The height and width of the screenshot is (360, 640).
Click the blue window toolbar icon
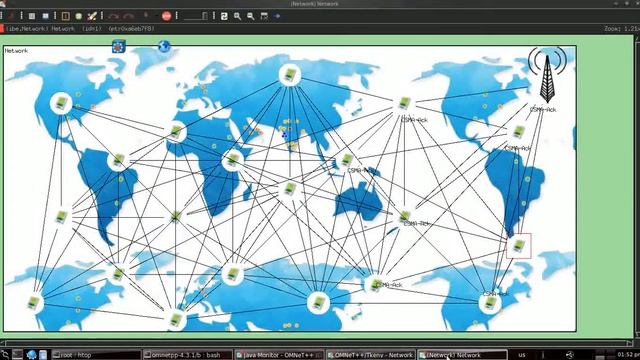tap(45, 16)
